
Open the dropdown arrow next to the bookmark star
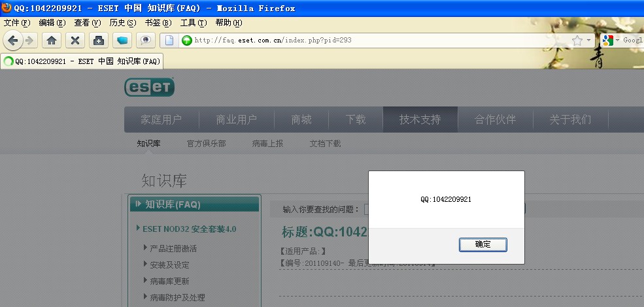coord(588,40)
